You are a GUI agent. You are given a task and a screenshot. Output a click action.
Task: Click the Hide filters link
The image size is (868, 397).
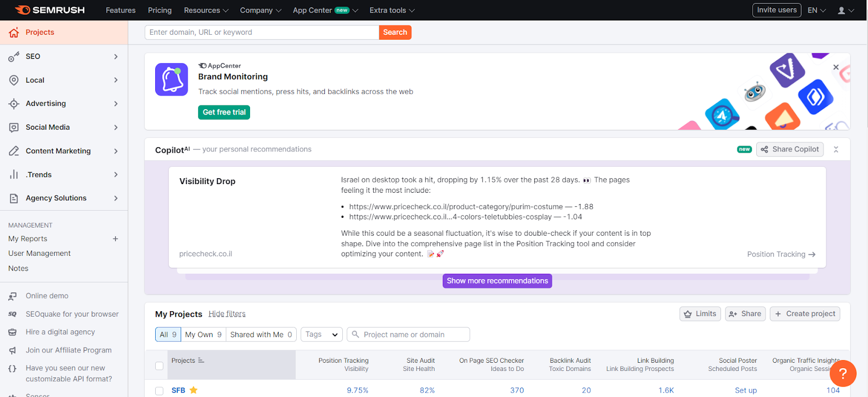pos(227,314)
